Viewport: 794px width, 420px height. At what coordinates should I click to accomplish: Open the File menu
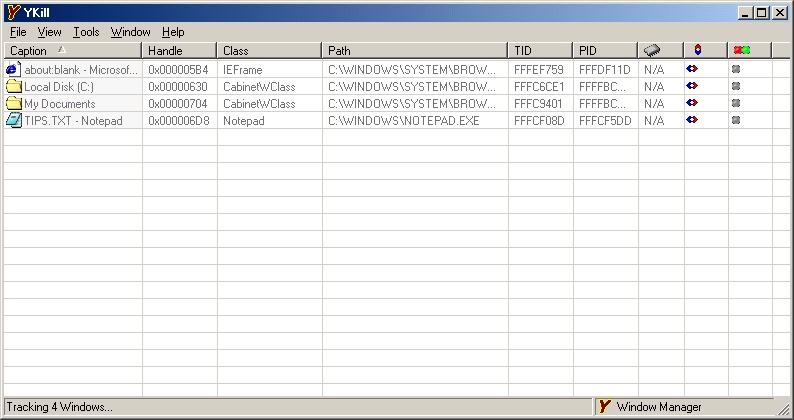[x=18, y=32]
